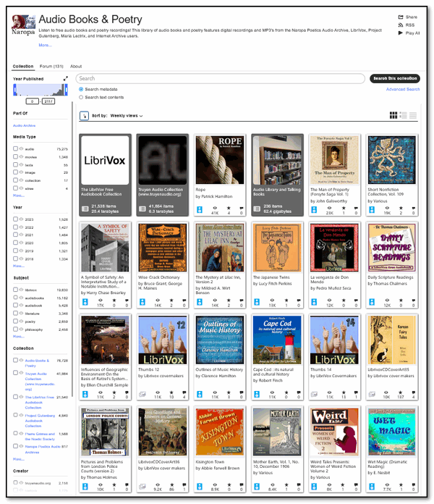The width and height of the screenshot is (434, 504).
Task: Click the minimum year input box
Action: click(x=32, y=101)
